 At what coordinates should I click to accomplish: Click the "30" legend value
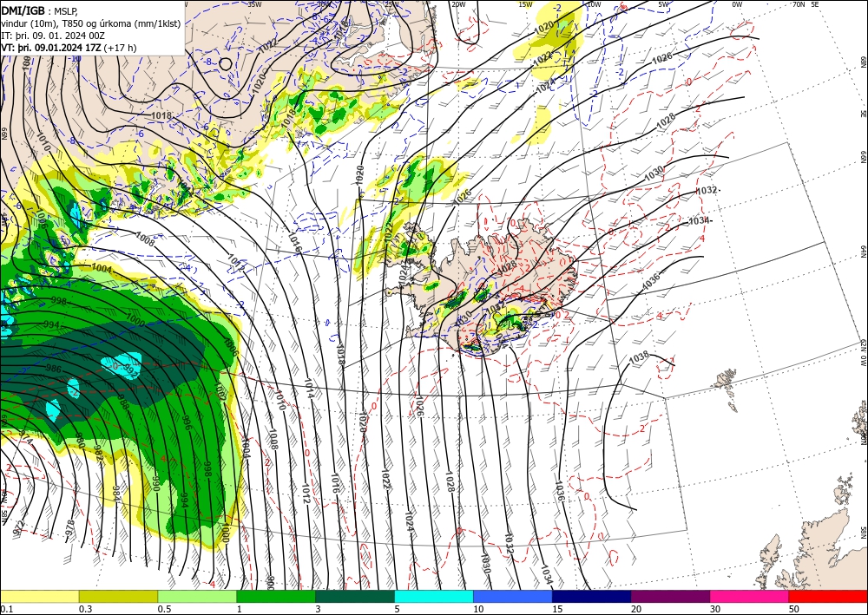coord(715,609)
